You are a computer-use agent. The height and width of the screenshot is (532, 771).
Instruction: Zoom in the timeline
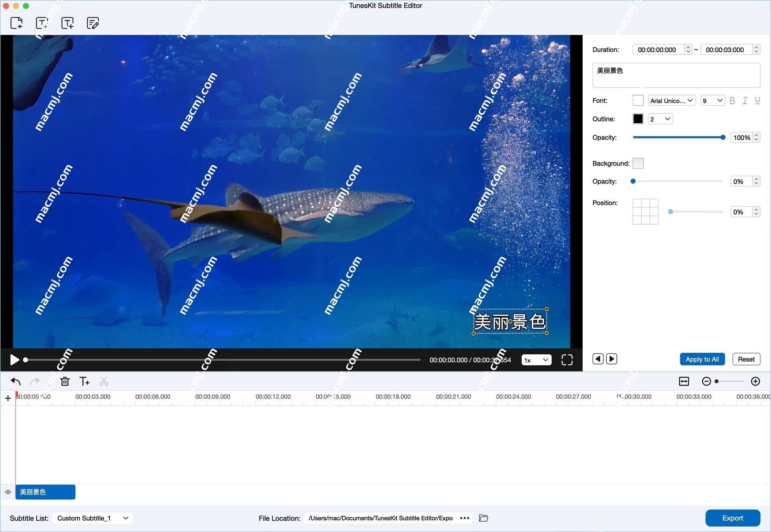755,381
